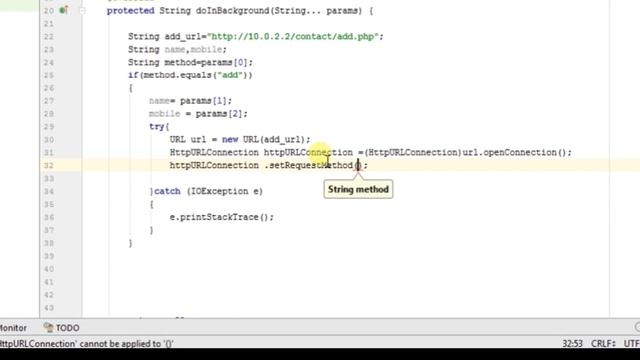Click the override marker icon on line 20
This screenshot has height=360, width=640.
pos(63,10)
